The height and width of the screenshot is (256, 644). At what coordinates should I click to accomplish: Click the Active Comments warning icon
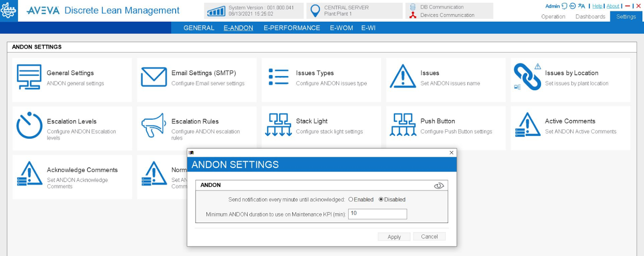[x=527, y=125]
